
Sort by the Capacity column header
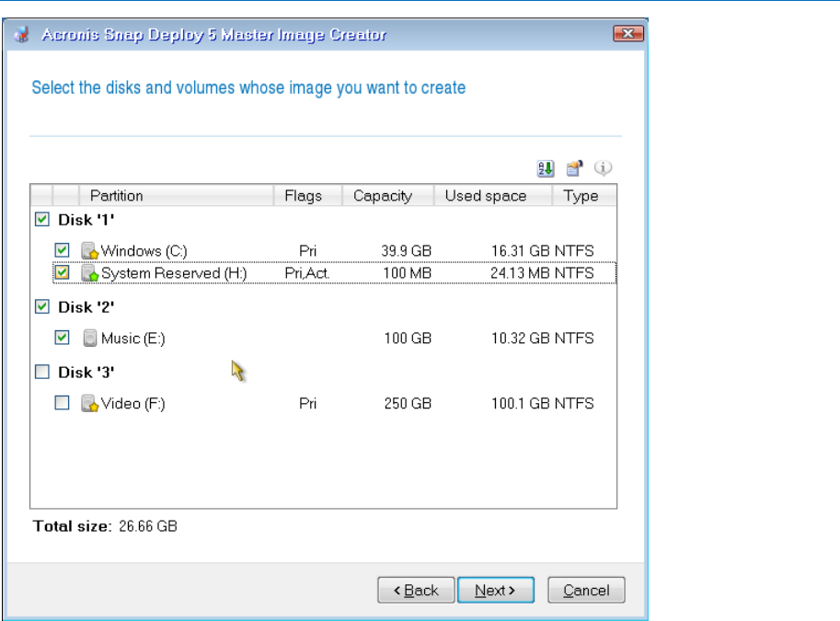point(387,196)
